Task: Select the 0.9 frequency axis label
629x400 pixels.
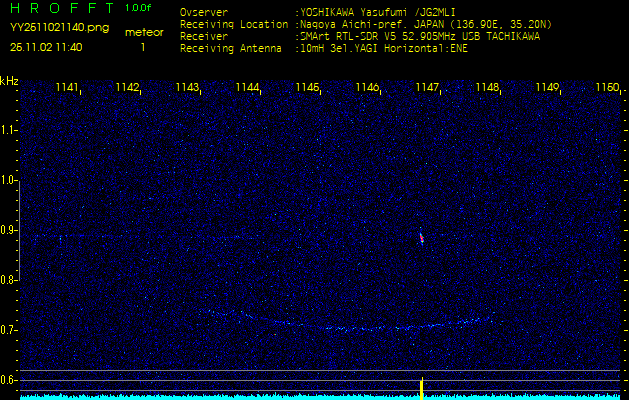Action: click(x=8, y=230)
